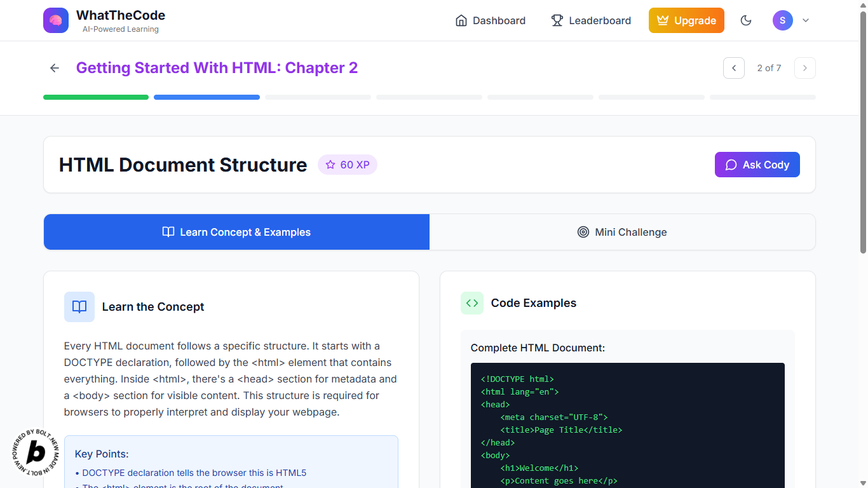Viewport: 868px width, 488px height.
Task: Switch to the Mini Challenge tab
Action: tap(622, 232)
